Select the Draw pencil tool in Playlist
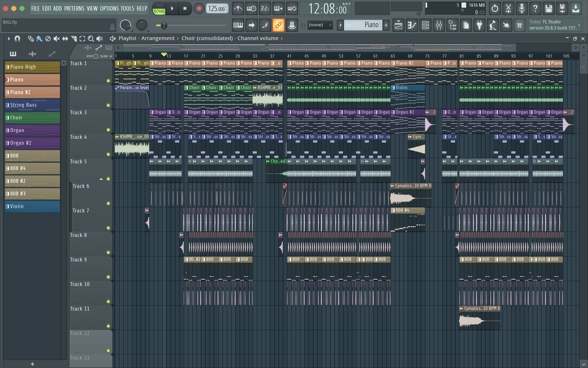Viewport: 588px width, 368px height. [31, 38]
